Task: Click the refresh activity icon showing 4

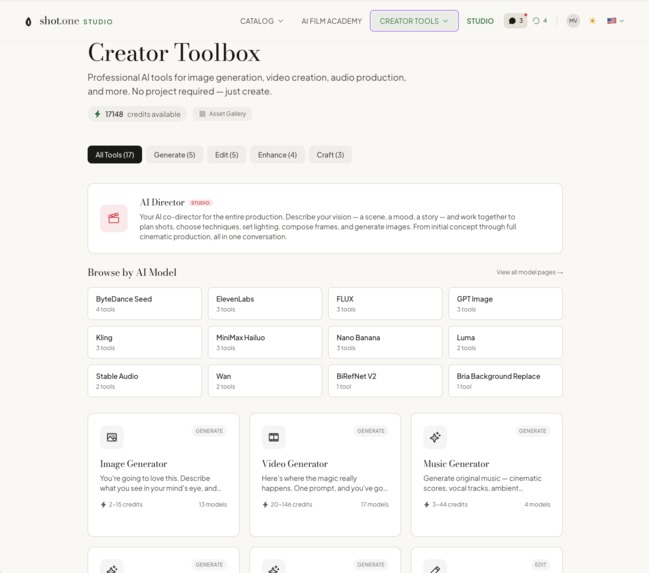Action: [x=540, y=21]
